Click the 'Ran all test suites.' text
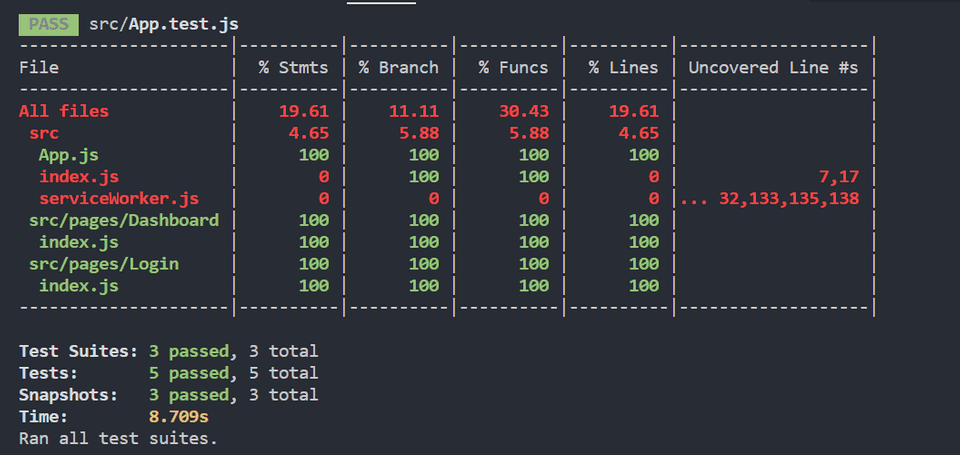Screen dimensions: 960x455 click(118, 438)
